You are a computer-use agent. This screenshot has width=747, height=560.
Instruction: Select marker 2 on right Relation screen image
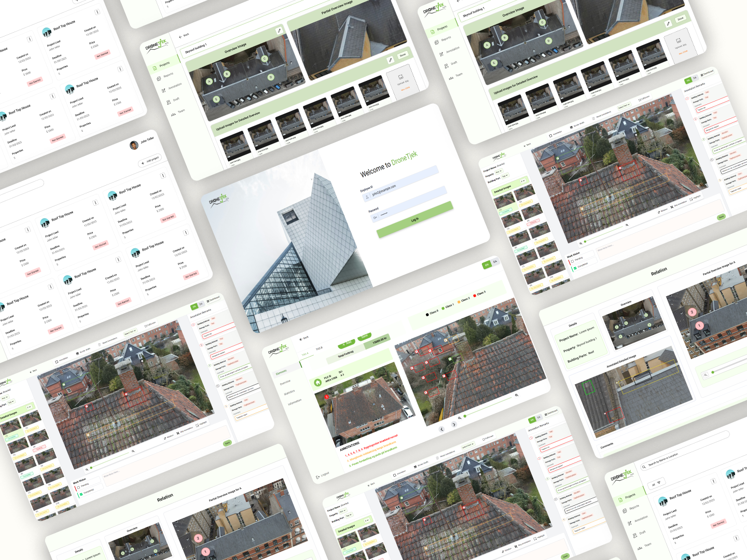point(691,312)
